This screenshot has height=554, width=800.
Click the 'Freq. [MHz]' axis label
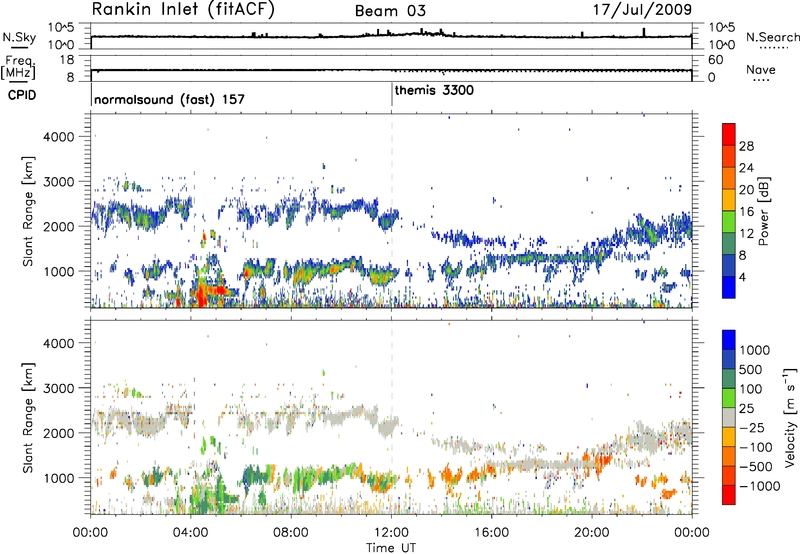(18, 67)
